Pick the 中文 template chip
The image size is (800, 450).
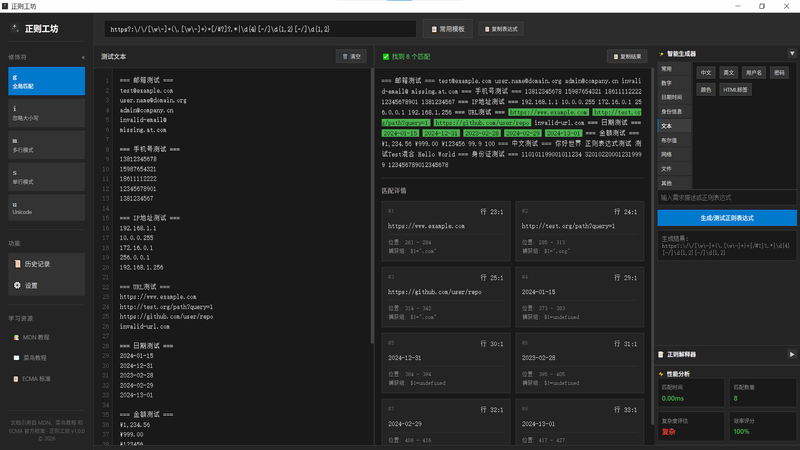(706, 72)
